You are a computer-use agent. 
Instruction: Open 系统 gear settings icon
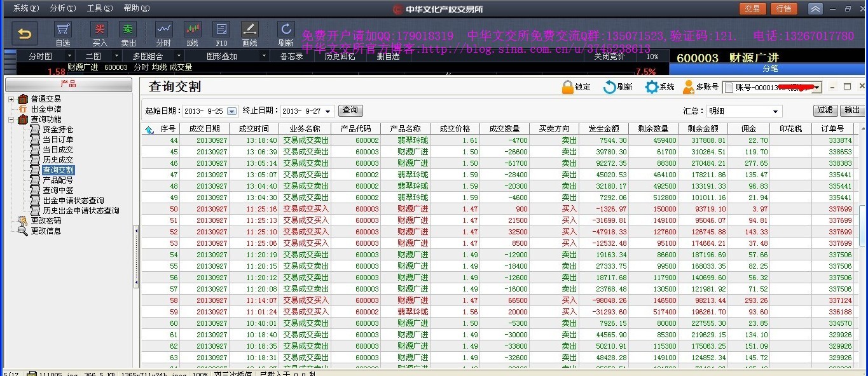point(652,87)
